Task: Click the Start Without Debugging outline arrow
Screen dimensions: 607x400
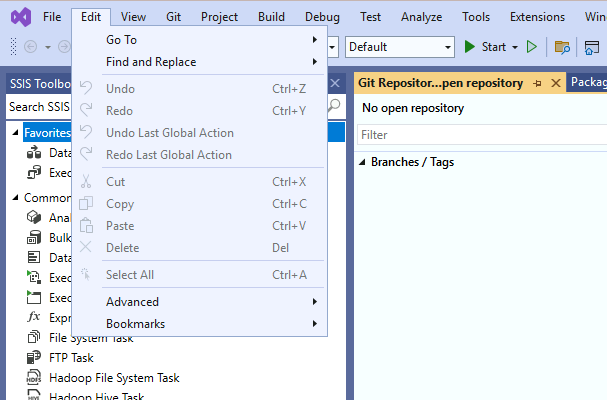Action: pos(532,47)
